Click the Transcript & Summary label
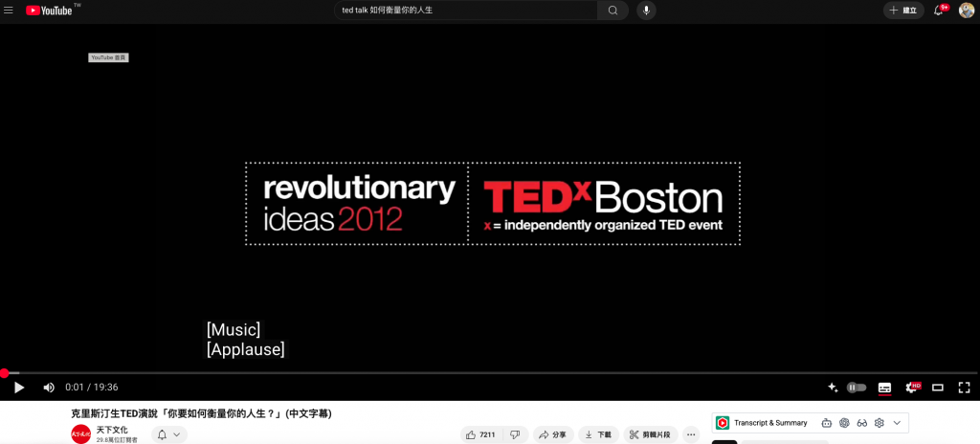Image resolution: width=980 pixels, height=444 pixels. point(770,423)
